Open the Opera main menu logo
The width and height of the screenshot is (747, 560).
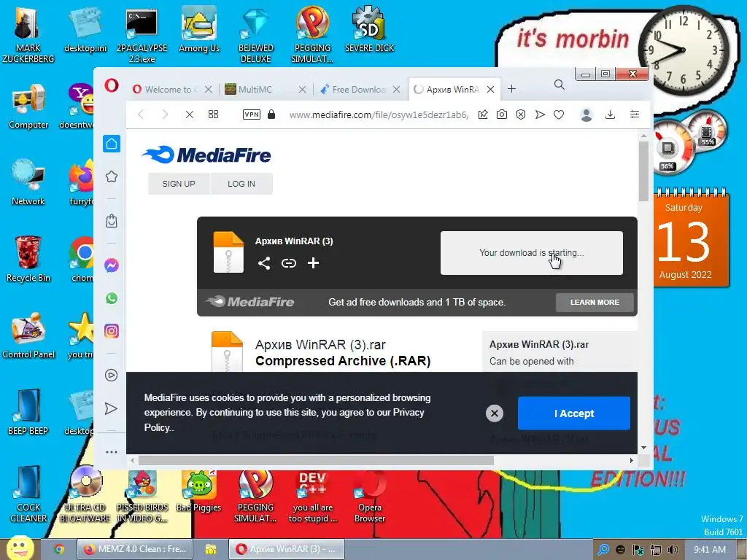coord(112,86)
